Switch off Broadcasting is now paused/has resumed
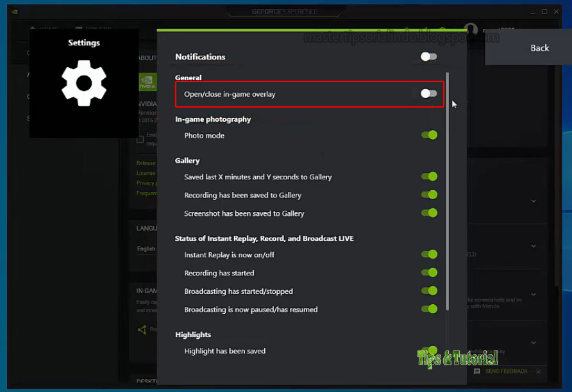This screenshot has height=392, width=572. coord(430,309)
